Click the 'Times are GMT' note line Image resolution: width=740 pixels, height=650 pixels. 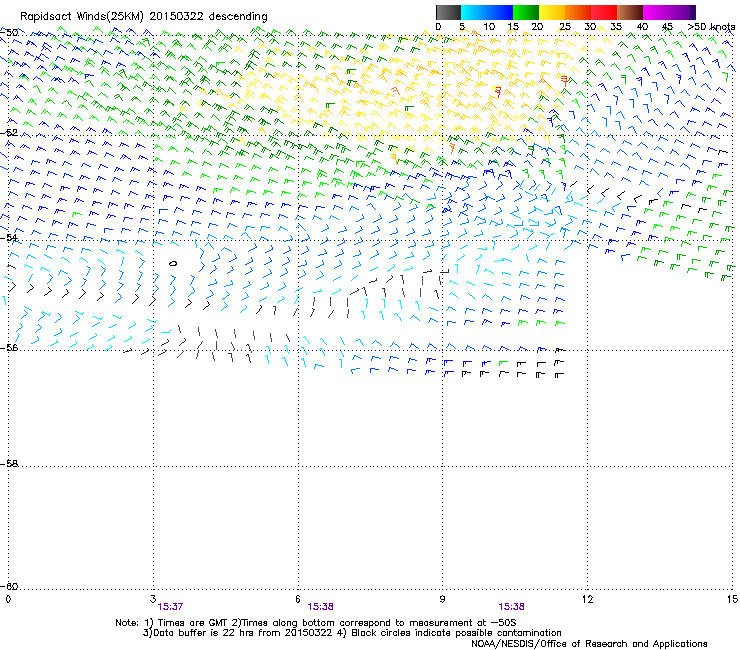point(316,623)
